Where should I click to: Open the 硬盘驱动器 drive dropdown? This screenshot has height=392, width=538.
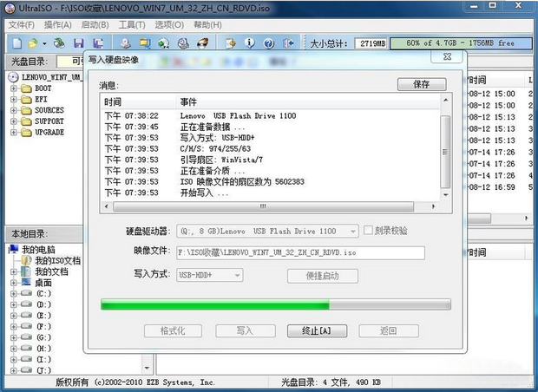352,232
